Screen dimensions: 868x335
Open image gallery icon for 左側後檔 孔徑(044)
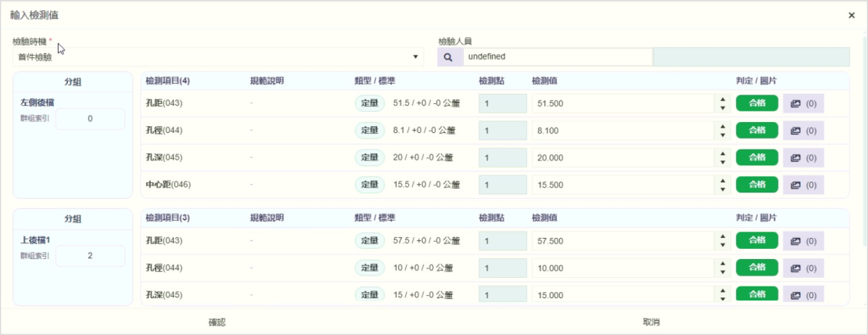[x=803, y=131]
